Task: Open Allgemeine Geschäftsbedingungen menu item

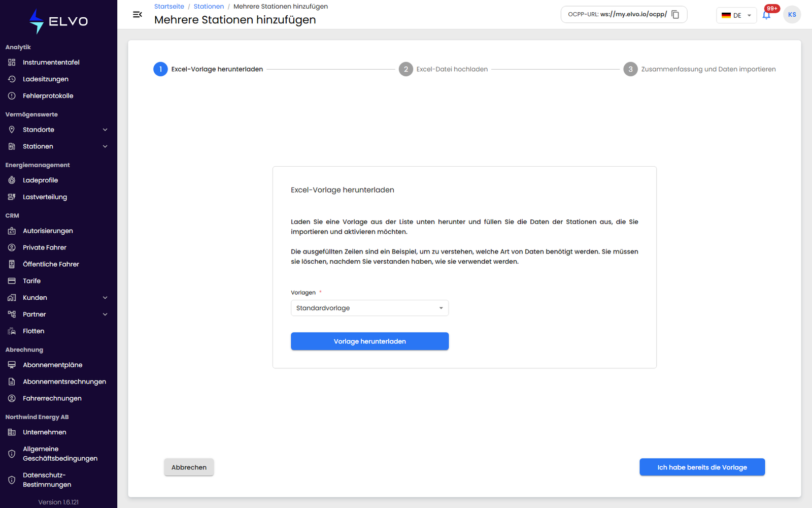Action: click(x=58, y=454)
